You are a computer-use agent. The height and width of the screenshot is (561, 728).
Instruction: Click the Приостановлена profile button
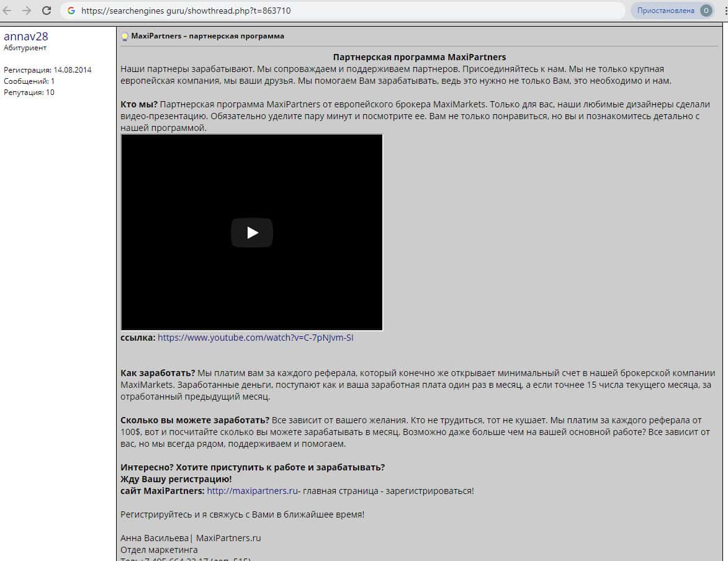point(673,10)
